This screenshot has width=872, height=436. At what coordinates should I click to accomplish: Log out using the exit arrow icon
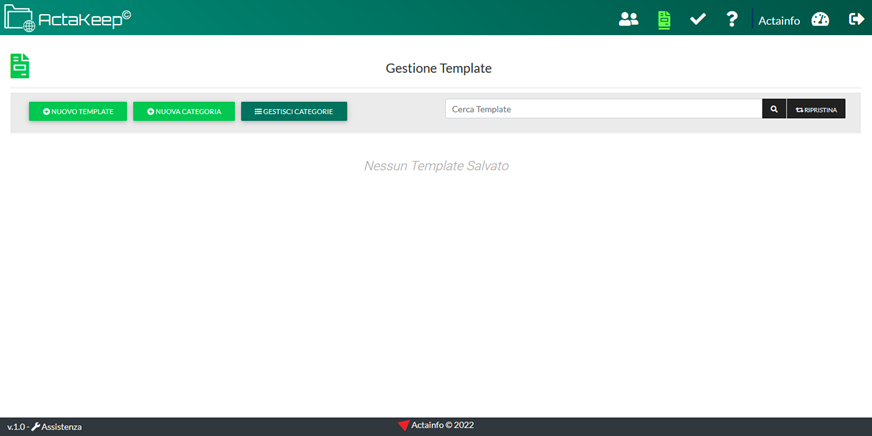(856, 19)
